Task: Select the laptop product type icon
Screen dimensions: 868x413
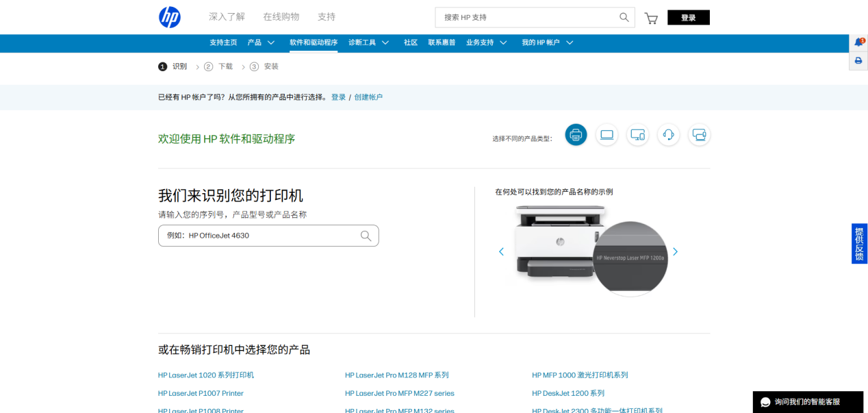Action: click(607, 135)
